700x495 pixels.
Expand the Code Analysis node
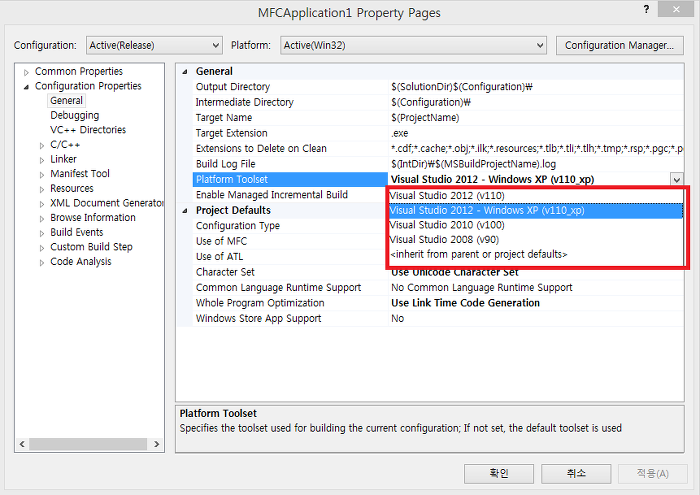pyautogui.click(x=42, y=262)
